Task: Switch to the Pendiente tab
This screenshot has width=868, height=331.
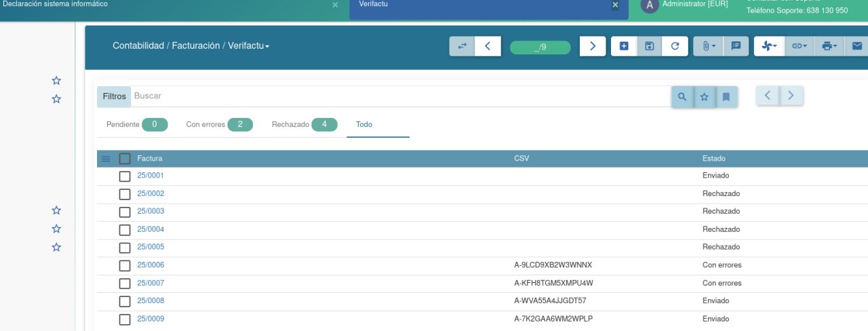Action: (136, 125)
